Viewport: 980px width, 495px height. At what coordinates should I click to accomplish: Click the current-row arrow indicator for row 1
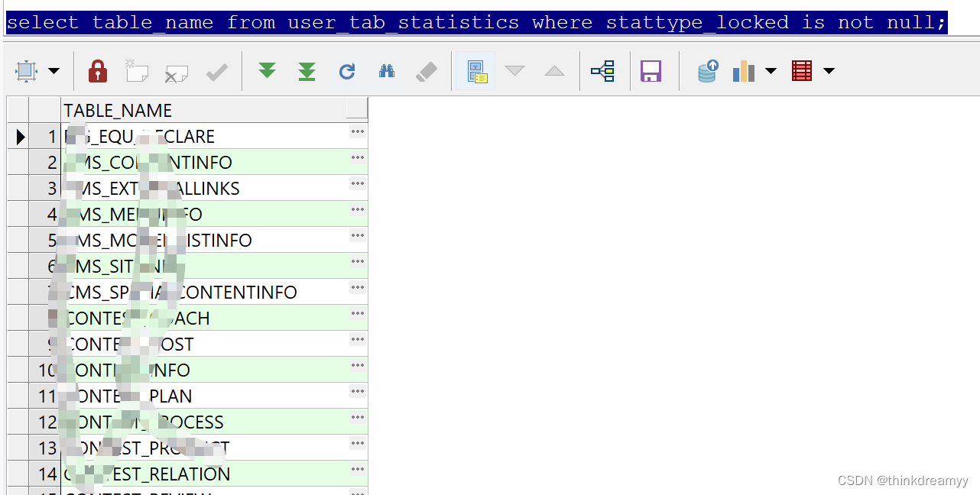click(20, 137)
